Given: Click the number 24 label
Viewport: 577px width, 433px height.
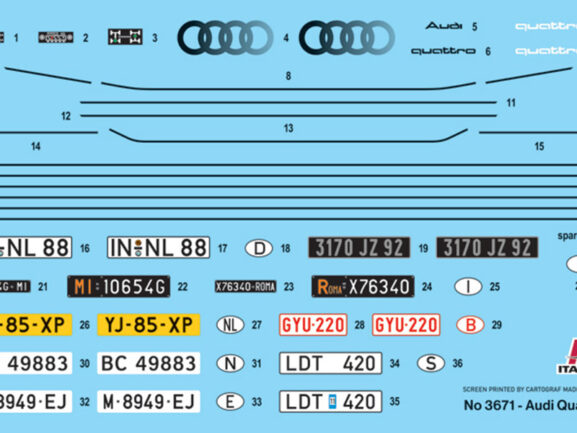Looking at the screenshot, I should (427, 287).
